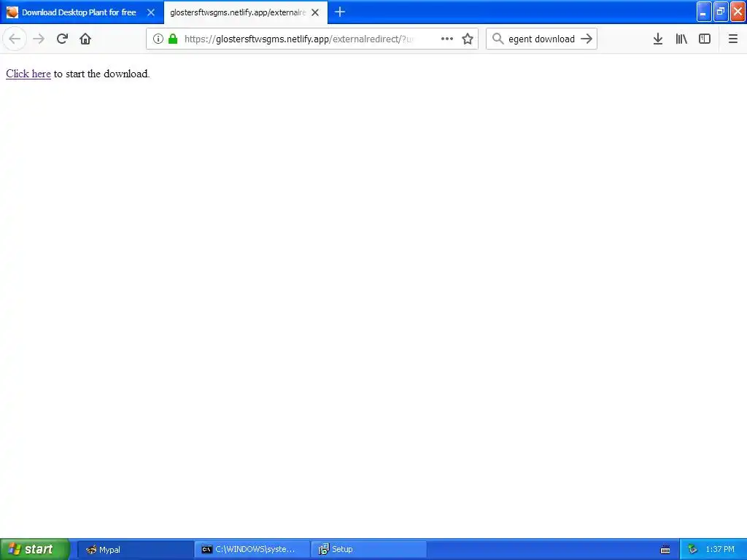Bookmark this page with the star
This screenshot has height=560, width=747.
pos(468,39)
